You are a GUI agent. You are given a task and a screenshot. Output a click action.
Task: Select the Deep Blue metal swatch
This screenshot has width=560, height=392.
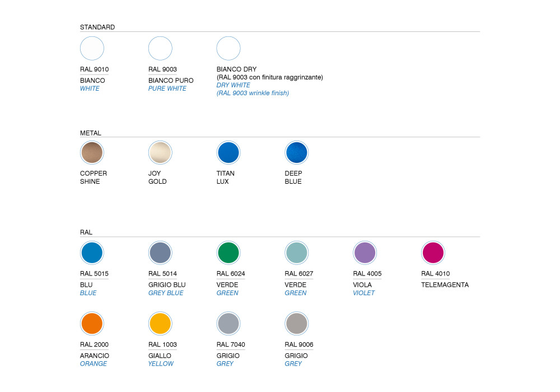click(x=297, y=152)
